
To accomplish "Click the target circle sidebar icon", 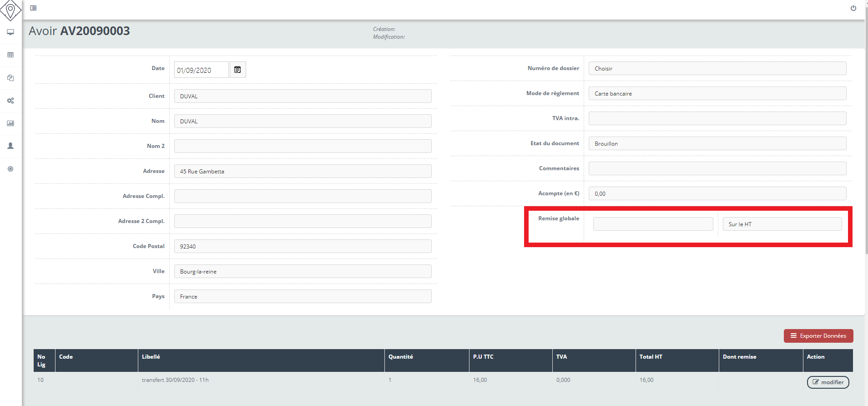I will tap(10, 169).
